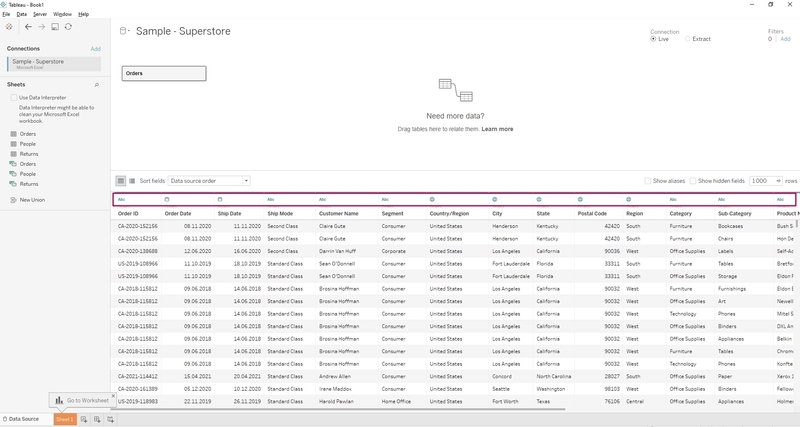
Task: Change Region globe data type icon
Action: pos(629,199)
